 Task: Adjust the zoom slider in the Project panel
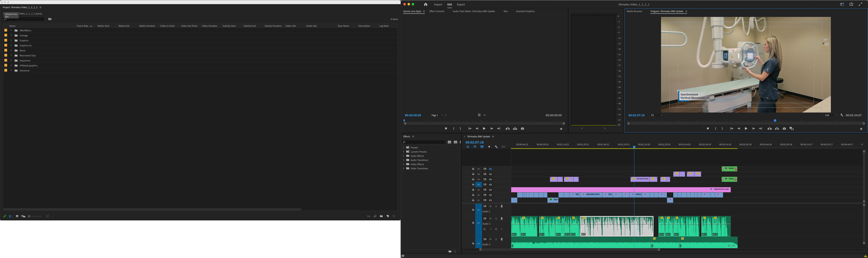[29, 216]
